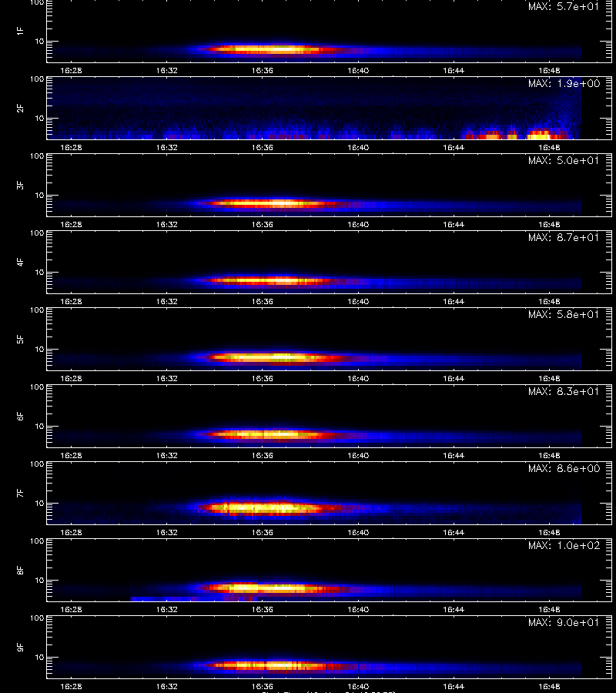Click the 16:44 tick label under panel 5F
The height and width of the screenshot is (693, 616).
(x=454, y=378)
